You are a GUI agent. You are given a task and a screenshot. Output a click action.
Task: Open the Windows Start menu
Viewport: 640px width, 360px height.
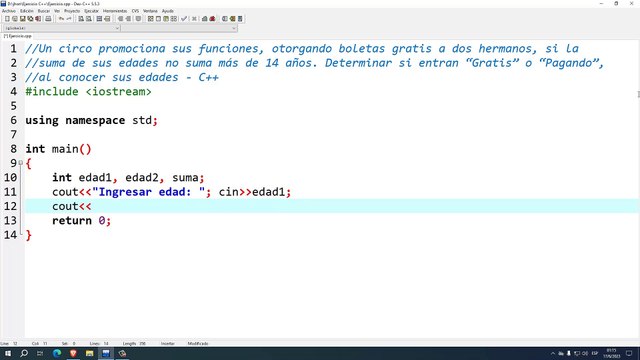(x=8, y=353)
